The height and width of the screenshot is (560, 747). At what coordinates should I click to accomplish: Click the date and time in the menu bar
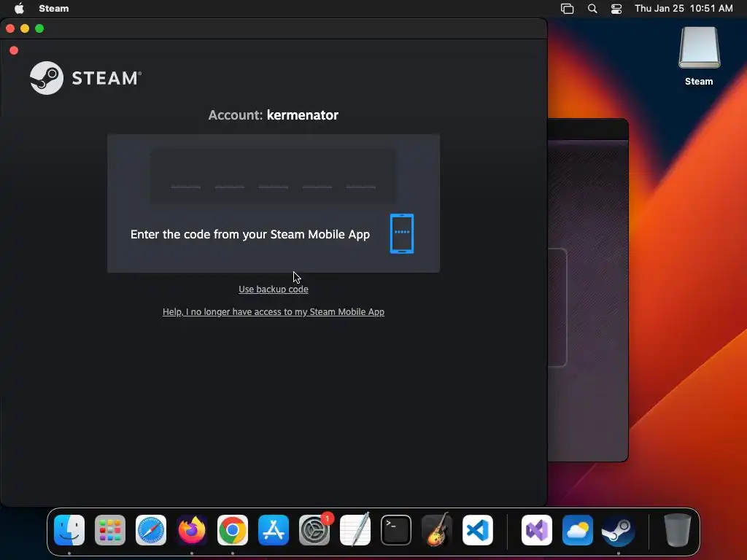pyautogui.click(x=684, y=9)
